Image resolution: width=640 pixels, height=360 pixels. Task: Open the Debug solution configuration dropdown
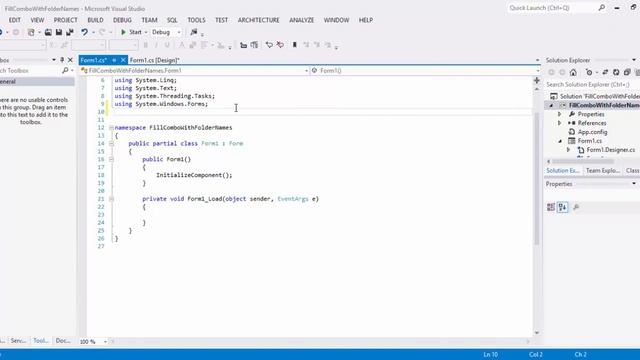166,32
